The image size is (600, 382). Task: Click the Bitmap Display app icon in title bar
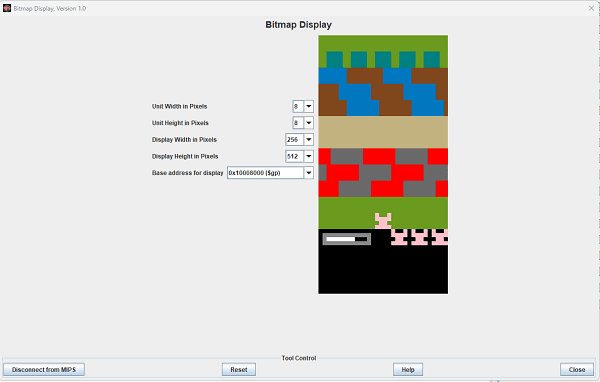(x=7, y=8)
